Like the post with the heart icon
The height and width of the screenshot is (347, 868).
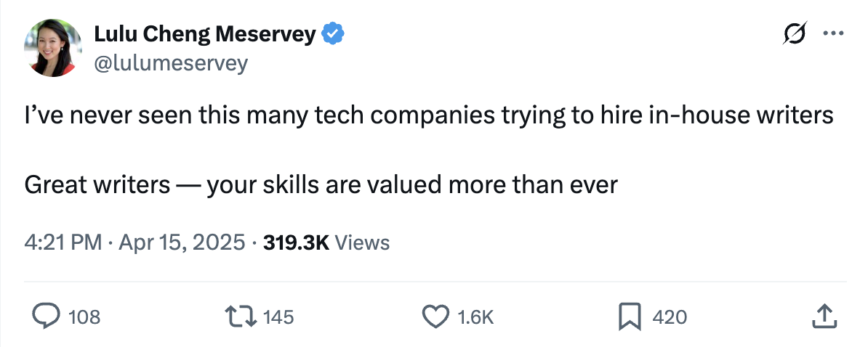[x=435, y=317]
